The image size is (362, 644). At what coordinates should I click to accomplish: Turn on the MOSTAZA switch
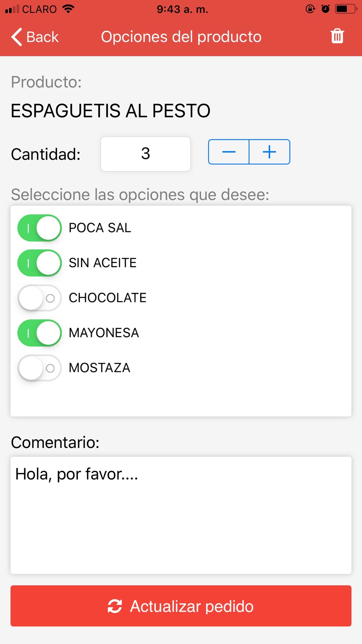pos(39,368)
